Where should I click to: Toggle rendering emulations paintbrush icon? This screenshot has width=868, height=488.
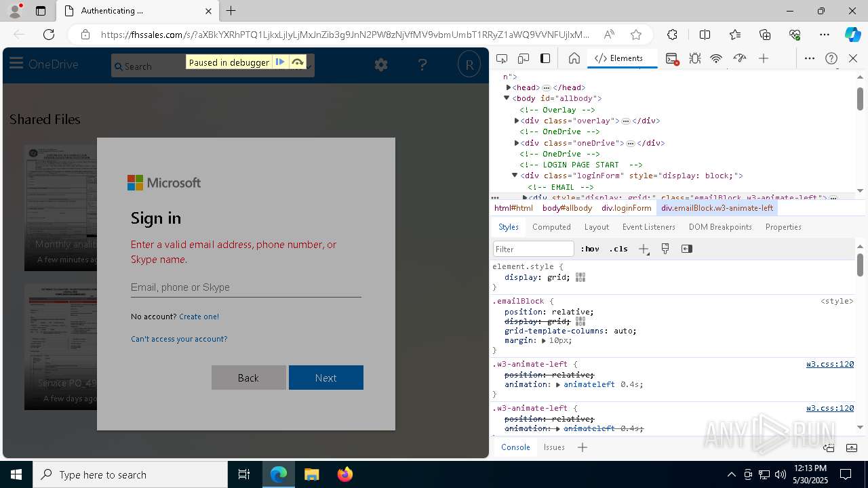[x=665, y=249]
